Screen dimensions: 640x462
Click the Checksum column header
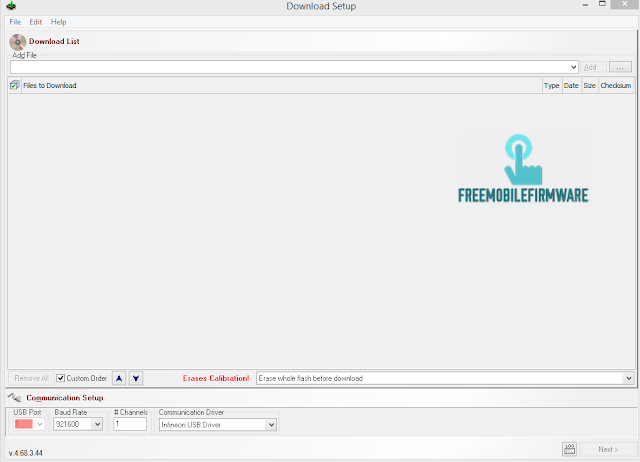(x=616, y=86)
